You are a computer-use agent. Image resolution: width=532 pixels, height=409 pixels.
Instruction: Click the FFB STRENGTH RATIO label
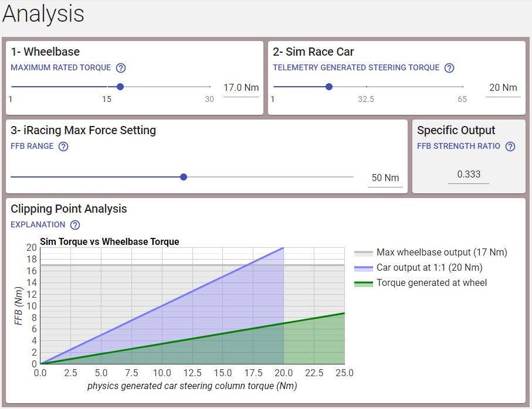click(x=458, y=146)
